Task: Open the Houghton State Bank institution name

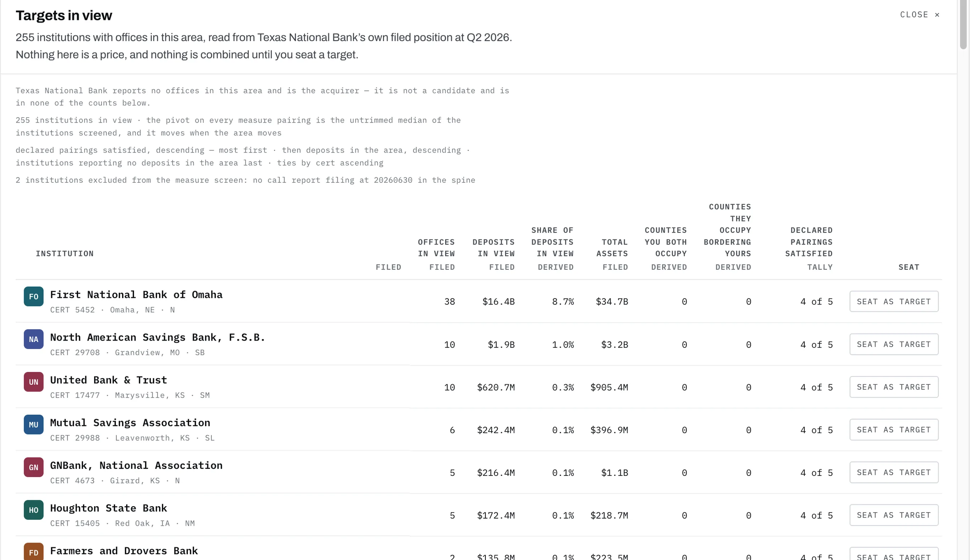Action: [108, 508]
